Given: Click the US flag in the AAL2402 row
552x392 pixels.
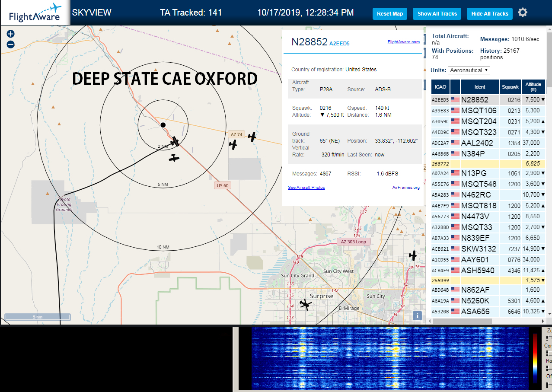Looking at the screenshot, I should pyautogui.click(x=455, y=143).
